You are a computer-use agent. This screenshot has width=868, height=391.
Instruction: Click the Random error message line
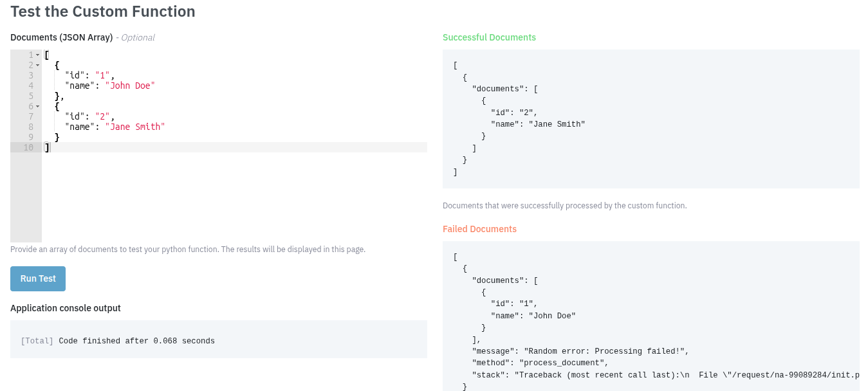click(x=580, y=351)
